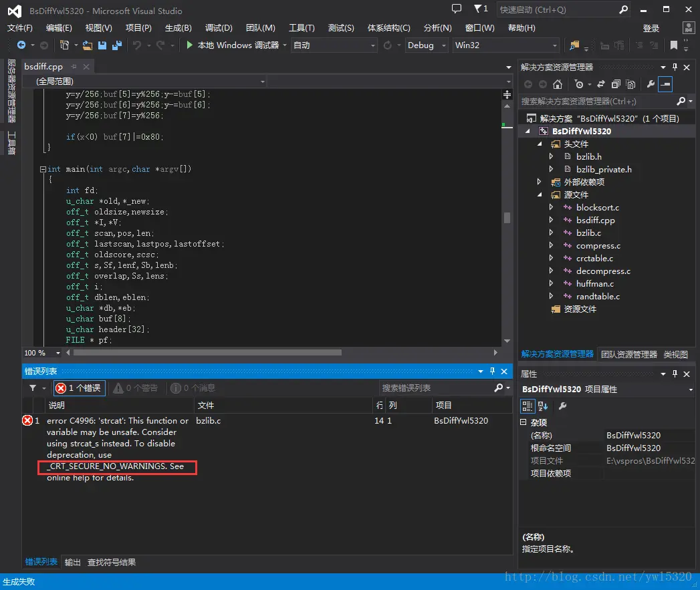
Task: Select the strcat C4996 error row
Action: pyautogui.click(x=267, y=448)
